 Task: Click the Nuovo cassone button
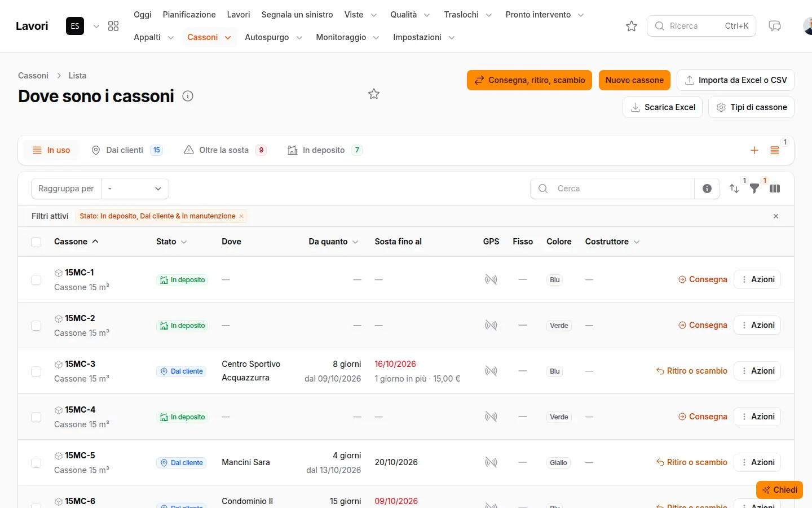click(x=634, y=80)
